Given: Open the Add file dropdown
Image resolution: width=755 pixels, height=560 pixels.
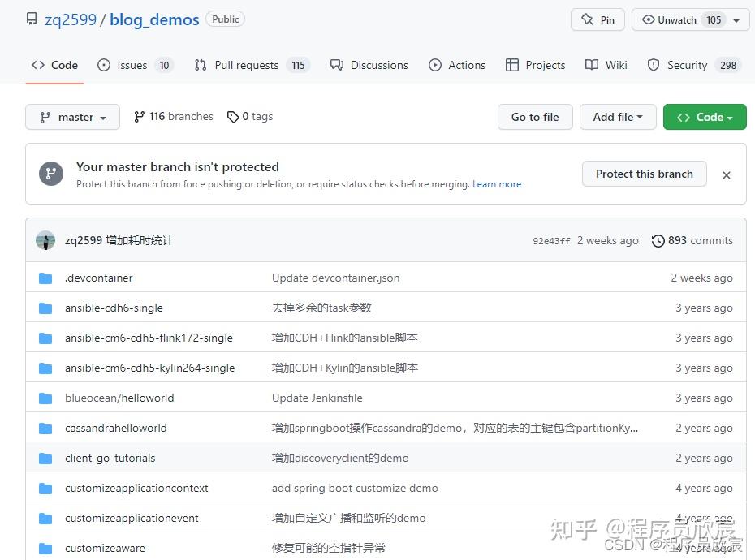Looking at the screenshot, I should click(x=618, y=117).
